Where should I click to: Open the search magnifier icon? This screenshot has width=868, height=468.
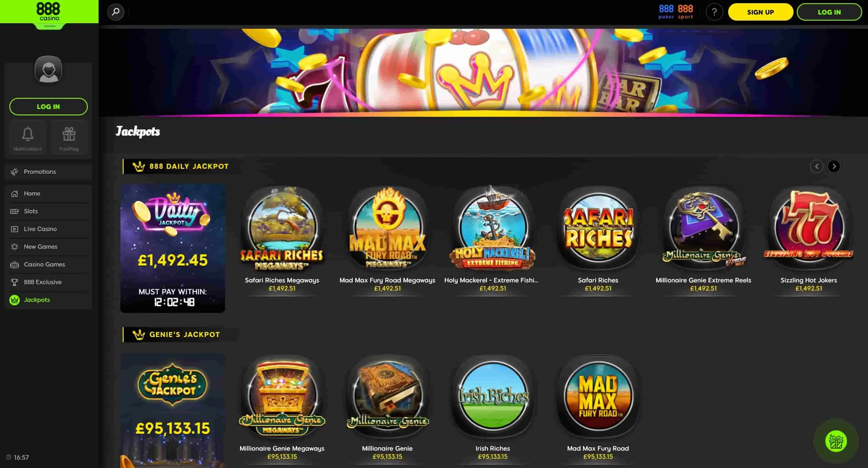click(115, 12)
